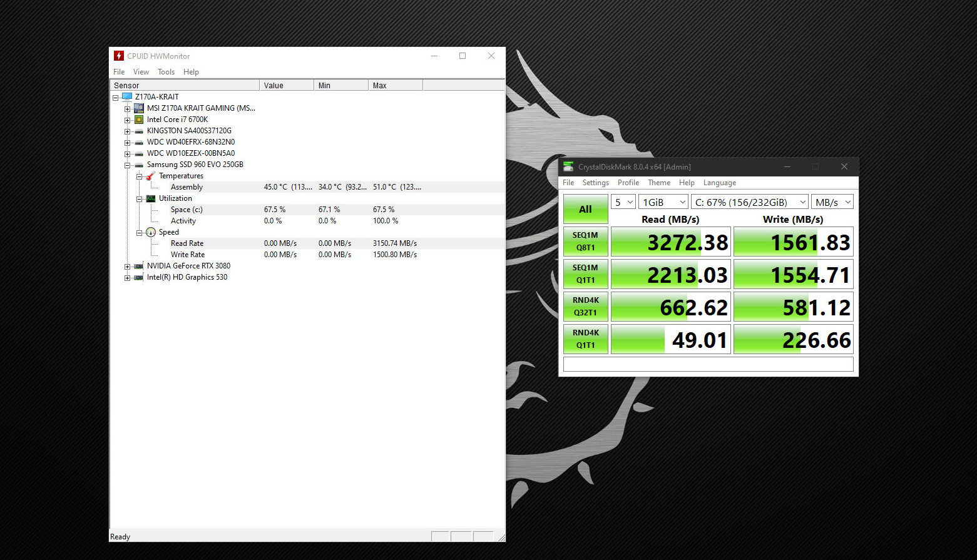
Task: Expand the WDC WD10EZEX-00BN5A0 node
Action: pyautogui.click(x=128, y=154)
